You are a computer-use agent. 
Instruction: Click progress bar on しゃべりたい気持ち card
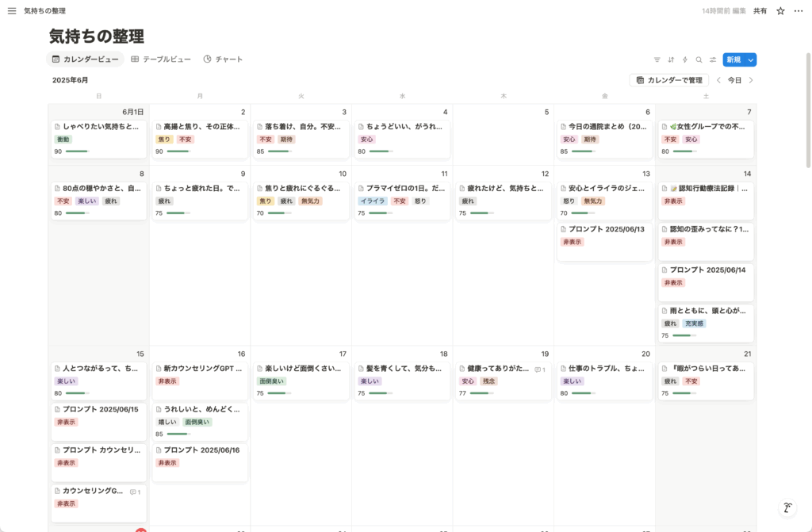click(77, 151)
